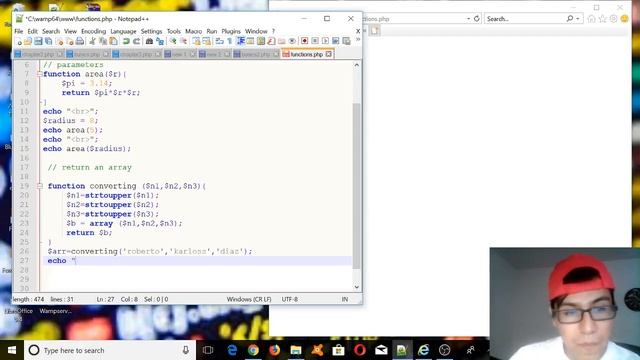
Task: Click the browser Tools gear icon
Action: [613, 19]
